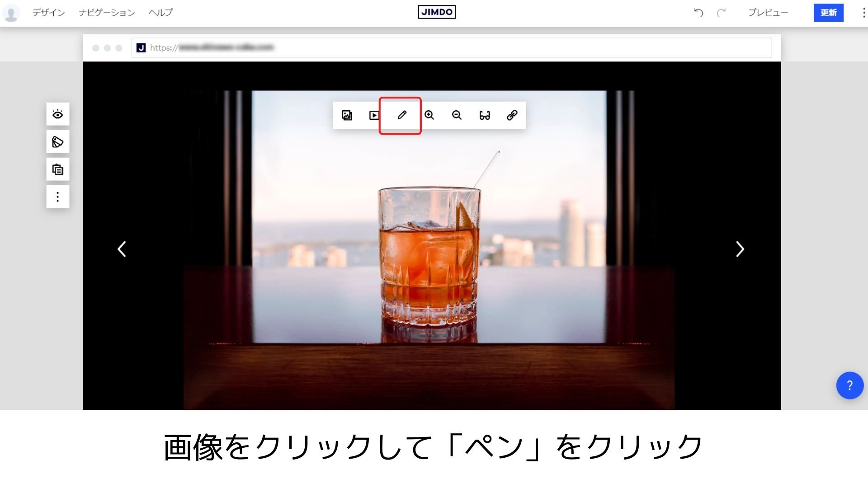
Task: Click the video play icon in toolbar
Action: point(374,115)
